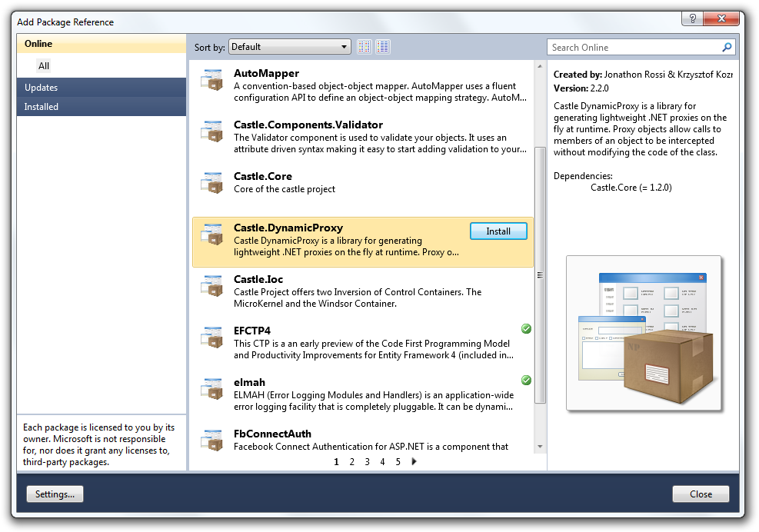Go to page 2 of results
The image size is (759, 532).
pyautogui.click(x=352, y=462)
